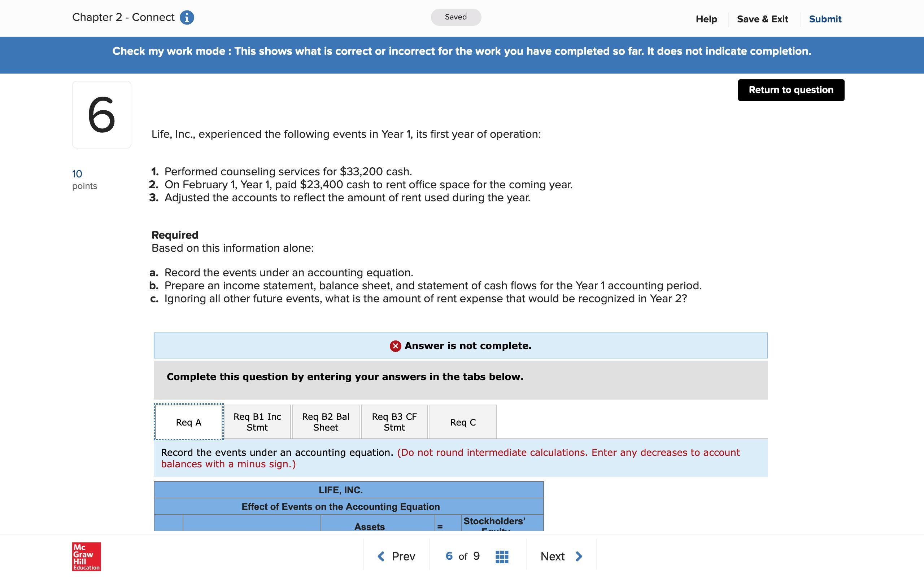Viewport: 924px width, 577px height.
Task: Click the 10 points label
Action: tap(84, 179)
